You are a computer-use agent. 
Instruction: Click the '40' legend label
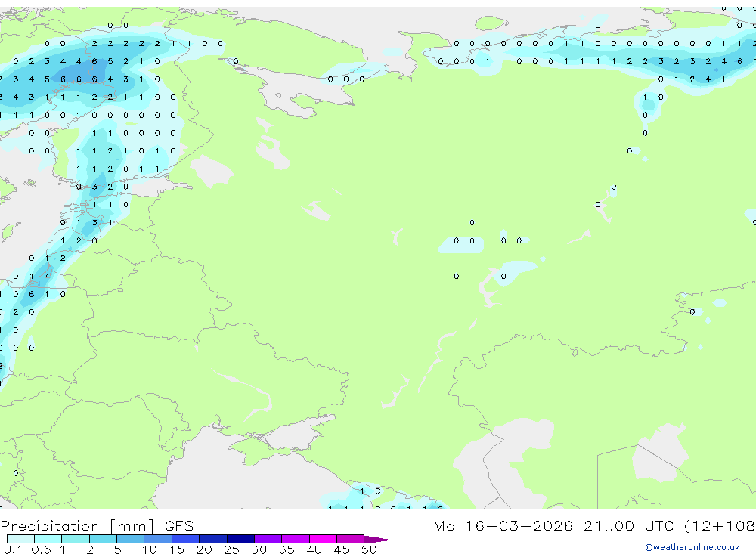point(314,549)
